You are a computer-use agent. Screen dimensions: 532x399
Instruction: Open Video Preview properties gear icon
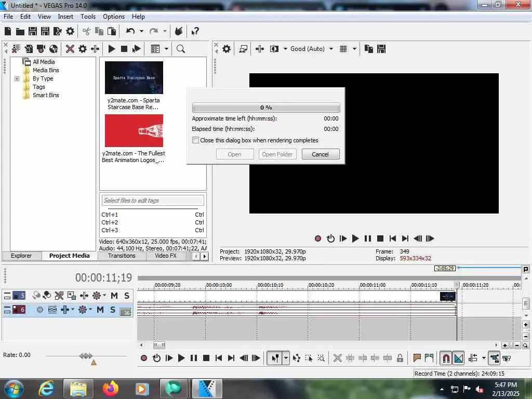pos(227,49)
